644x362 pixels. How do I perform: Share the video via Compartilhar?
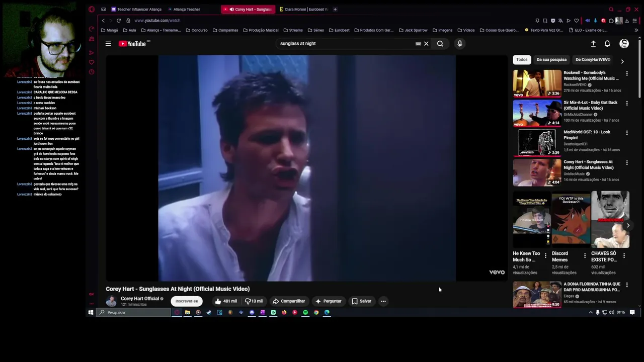coord(289,301)
